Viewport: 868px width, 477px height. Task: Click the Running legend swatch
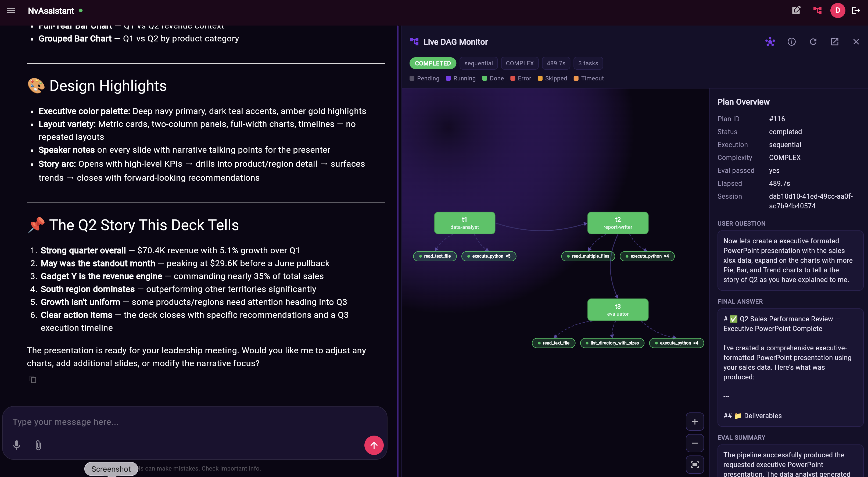coord(448,79)
